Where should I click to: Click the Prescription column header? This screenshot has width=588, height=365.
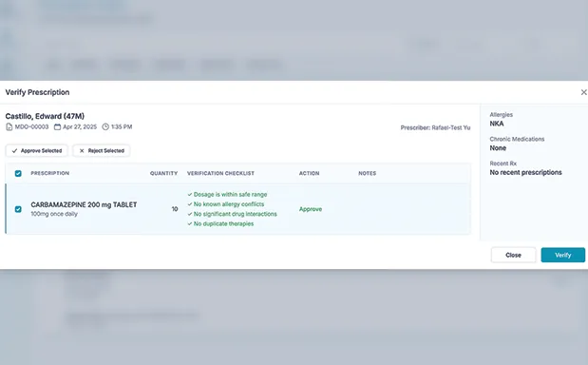tap(50, 173)
